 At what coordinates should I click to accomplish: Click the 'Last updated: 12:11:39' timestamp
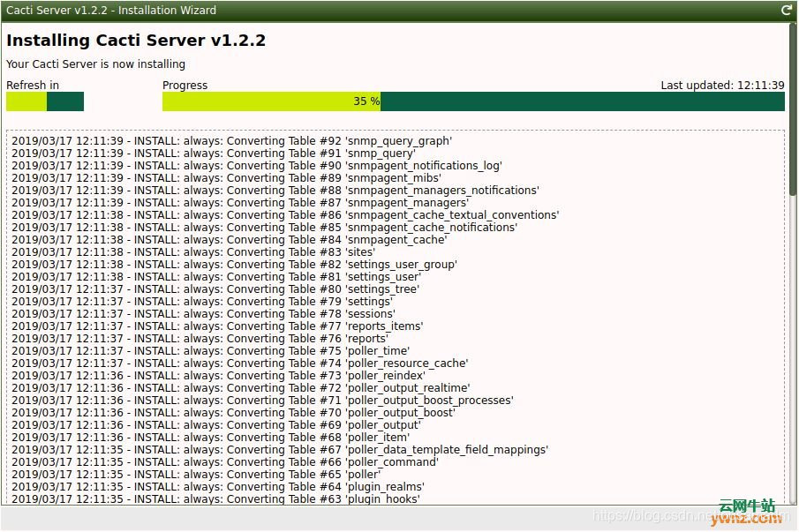click(722, 85)
